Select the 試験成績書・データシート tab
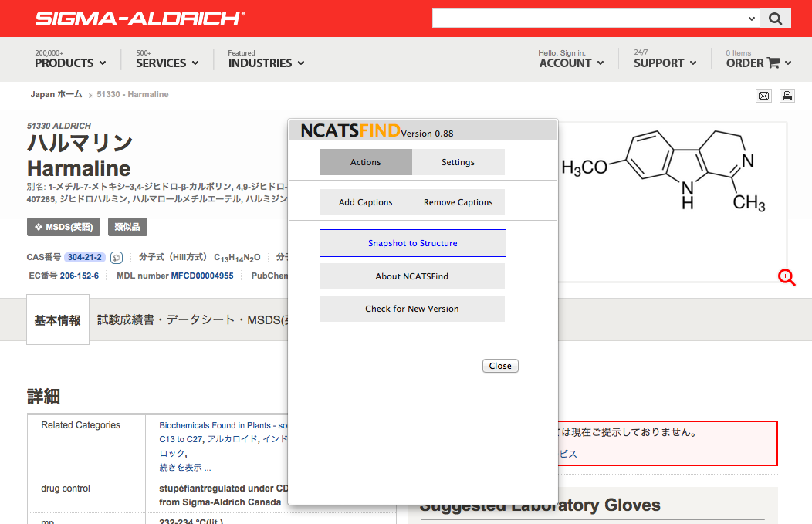 click(191, 320)
